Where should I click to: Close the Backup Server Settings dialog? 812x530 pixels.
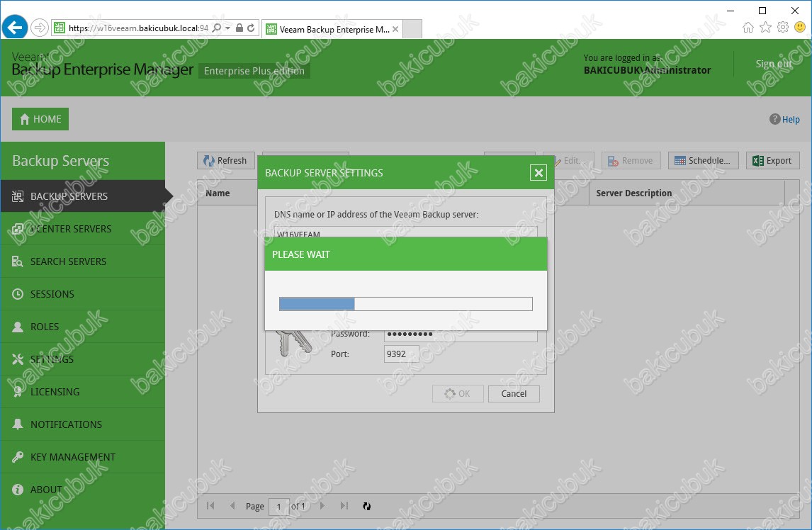538,172
